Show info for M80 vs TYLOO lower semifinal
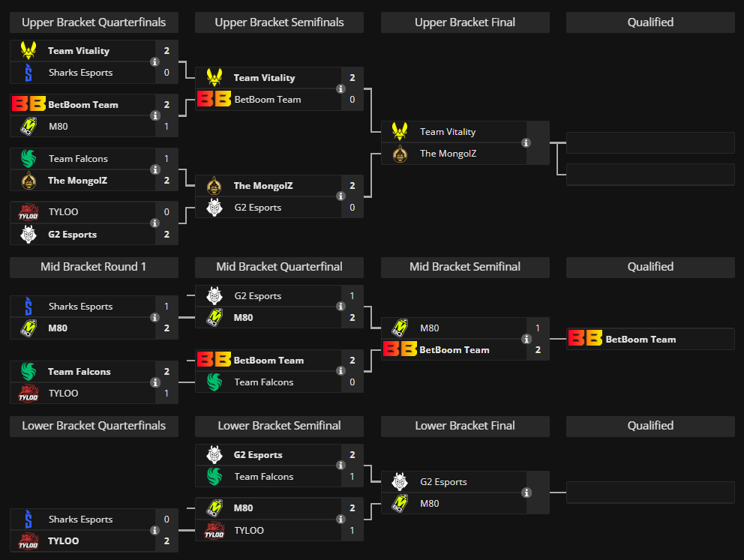 (x=340, y=520)
